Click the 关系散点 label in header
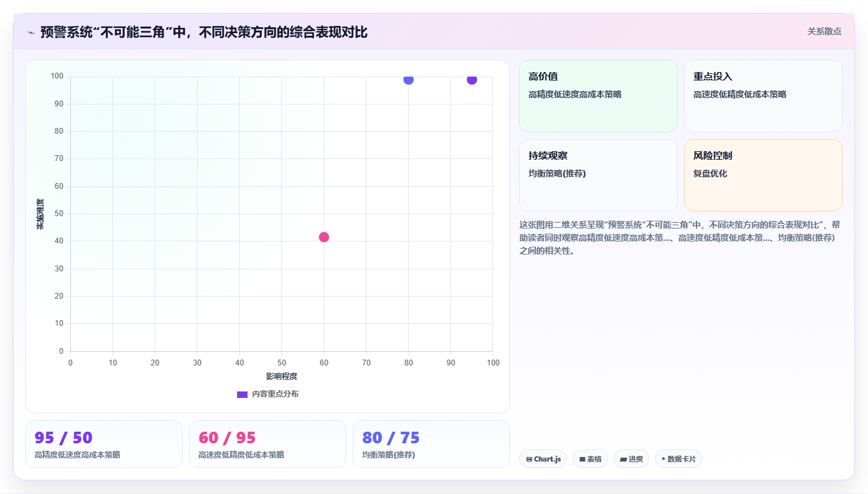 (824, 31)
